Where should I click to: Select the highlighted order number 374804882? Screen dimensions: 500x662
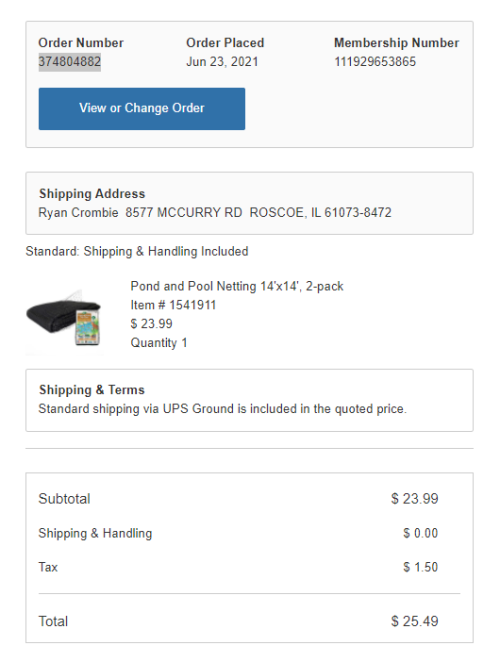(x=70, y=62)
